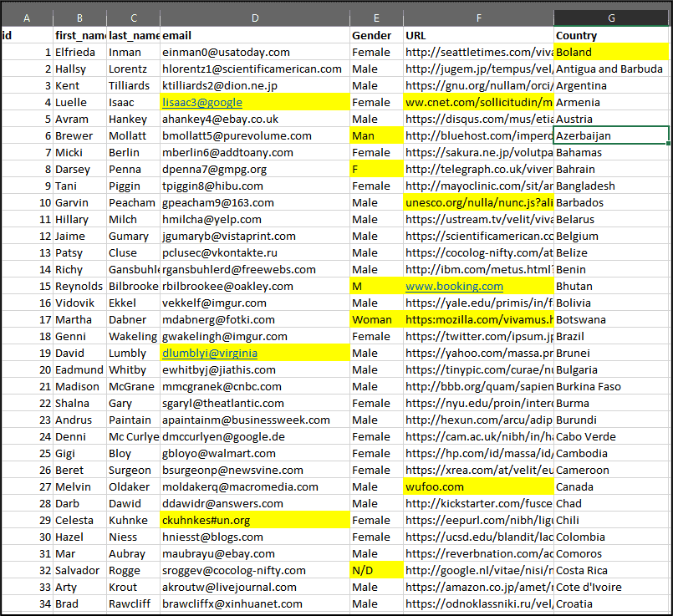Image resolution: width=673 pixels, height=616 pixels.
Task: Select column F header
Action: point(478,18)
